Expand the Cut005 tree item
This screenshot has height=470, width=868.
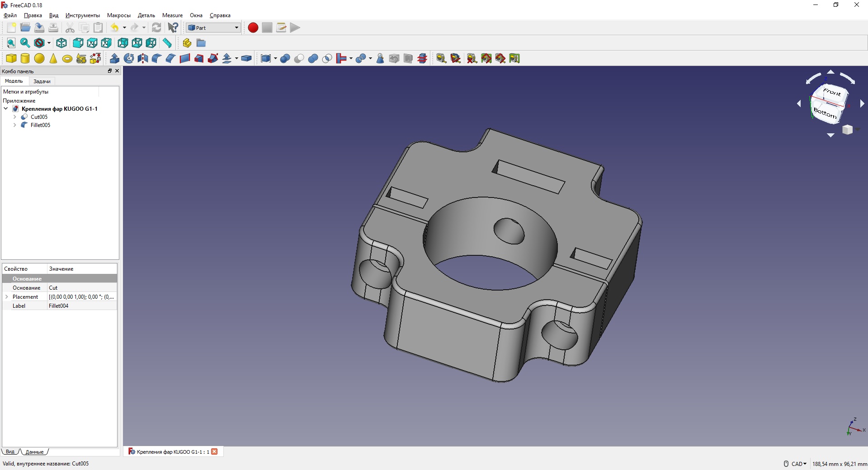point(15,117)
